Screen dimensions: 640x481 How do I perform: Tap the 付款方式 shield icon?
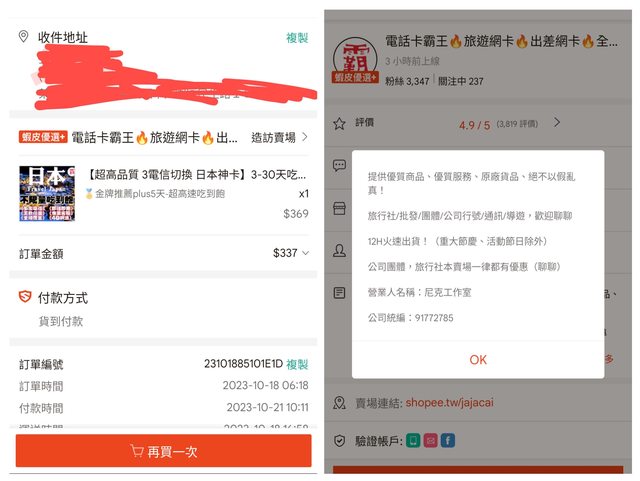pos(25,297)
